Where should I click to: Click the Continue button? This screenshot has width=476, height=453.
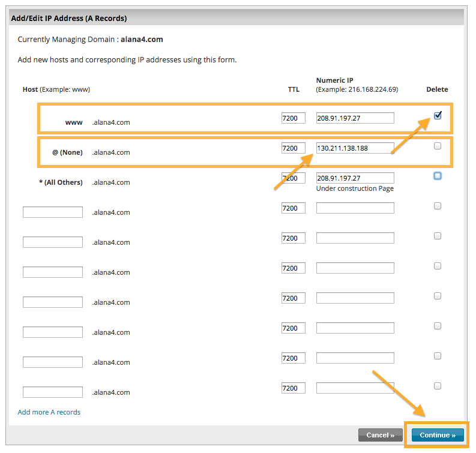coord(438,435)
